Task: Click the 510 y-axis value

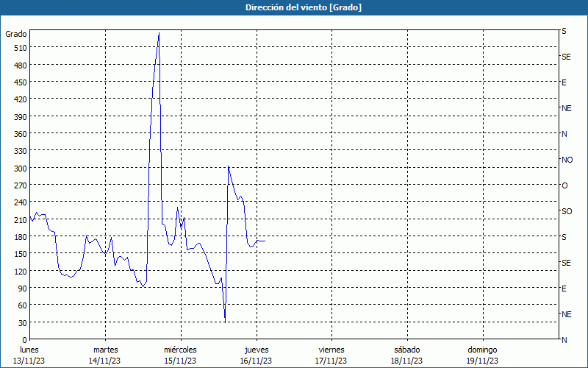Action: (x=21, y=48)
